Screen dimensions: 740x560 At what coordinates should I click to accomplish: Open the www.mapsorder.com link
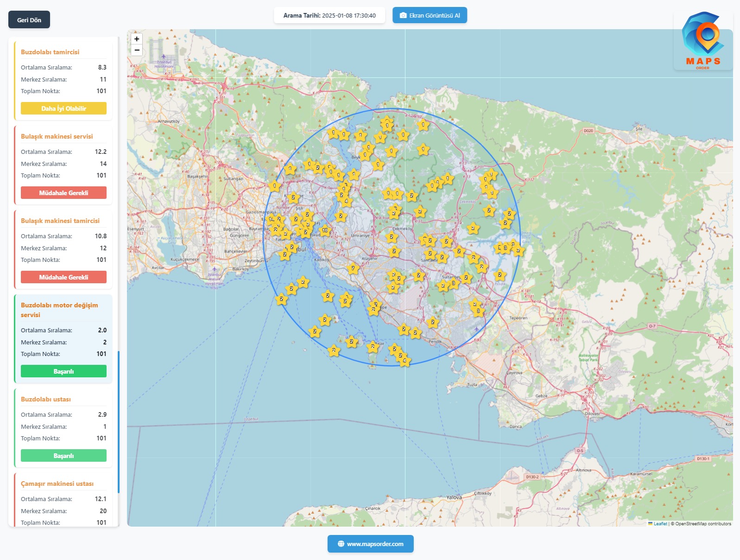pyautogui.click(x=375, y=544)
